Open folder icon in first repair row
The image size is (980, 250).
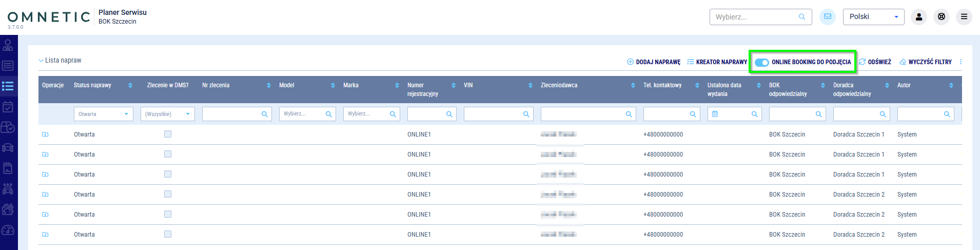pos(45,134)
